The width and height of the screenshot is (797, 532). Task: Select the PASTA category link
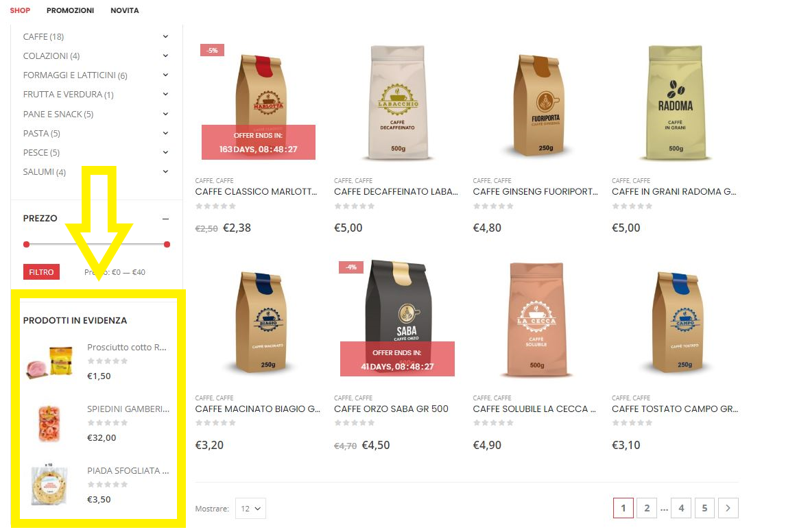42,133
